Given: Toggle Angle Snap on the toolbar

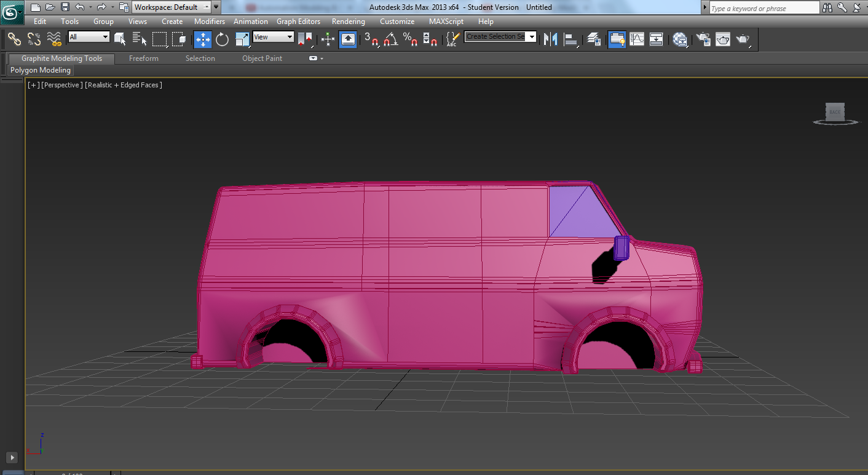Looking at the screenshot, I should coord(391,39).
